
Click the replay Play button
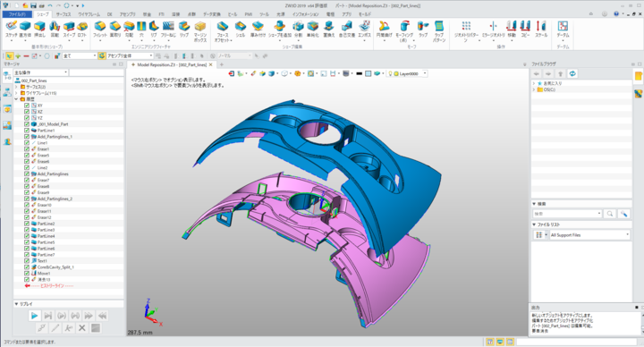pyautogui.click(x=35, y=316)
